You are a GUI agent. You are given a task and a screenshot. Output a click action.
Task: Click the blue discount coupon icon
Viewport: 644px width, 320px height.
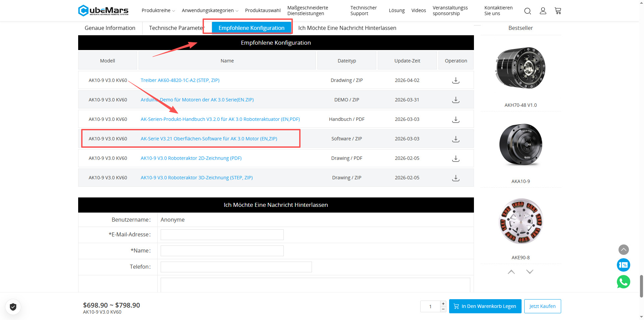[623, 265]
